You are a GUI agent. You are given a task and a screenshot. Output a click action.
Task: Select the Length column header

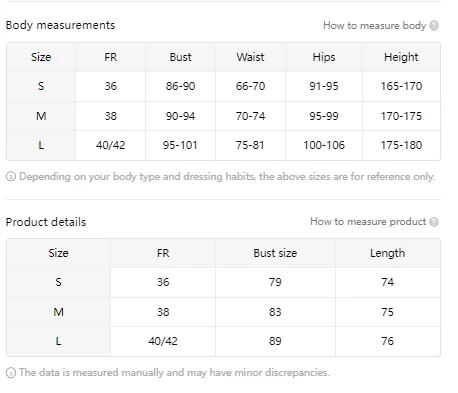pyautogui.click(x=388, y=253)
